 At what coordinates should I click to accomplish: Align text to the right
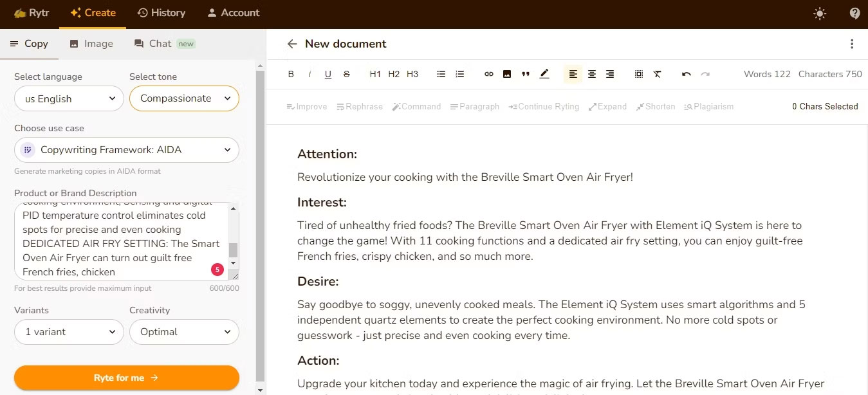pyautogui.click(x=610, y=74)
